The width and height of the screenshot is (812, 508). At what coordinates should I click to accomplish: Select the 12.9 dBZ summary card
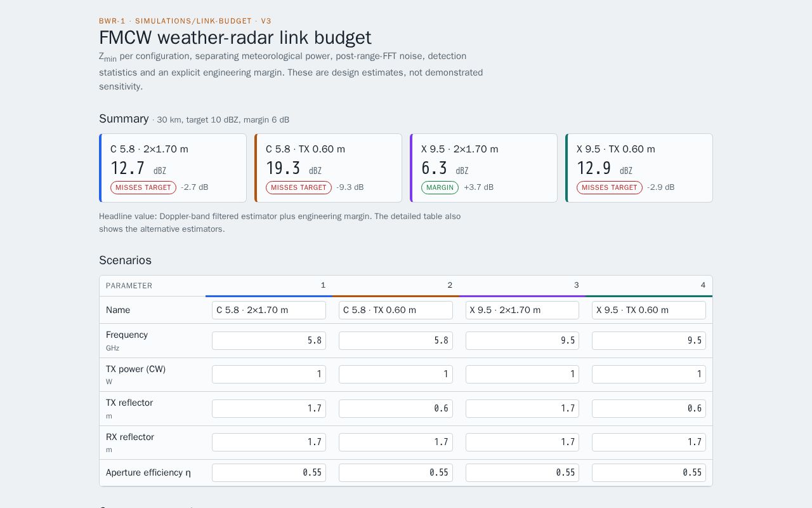point(639,168)
